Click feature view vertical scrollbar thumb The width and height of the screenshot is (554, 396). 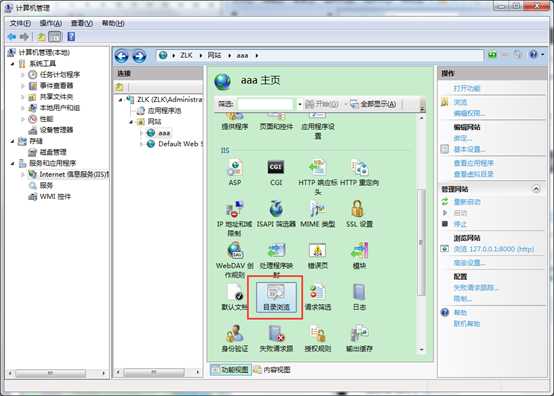(421, 242)
